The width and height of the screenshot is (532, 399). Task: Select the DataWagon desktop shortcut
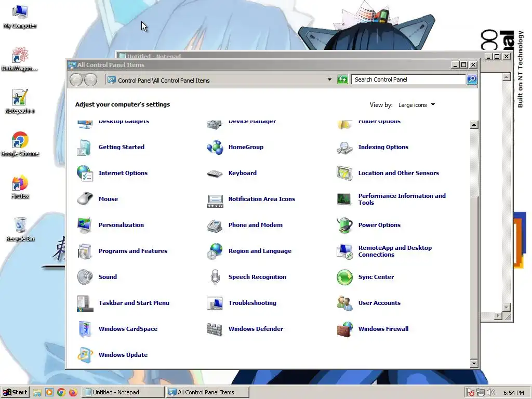click(x=20, y=59)
